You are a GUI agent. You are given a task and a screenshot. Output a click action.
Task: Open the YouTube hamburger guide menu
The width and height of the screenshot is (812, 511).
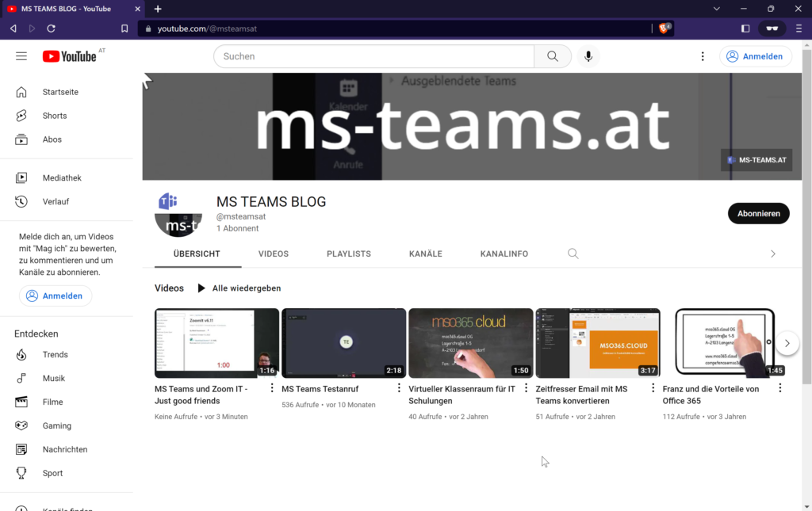tap(21, 56)
